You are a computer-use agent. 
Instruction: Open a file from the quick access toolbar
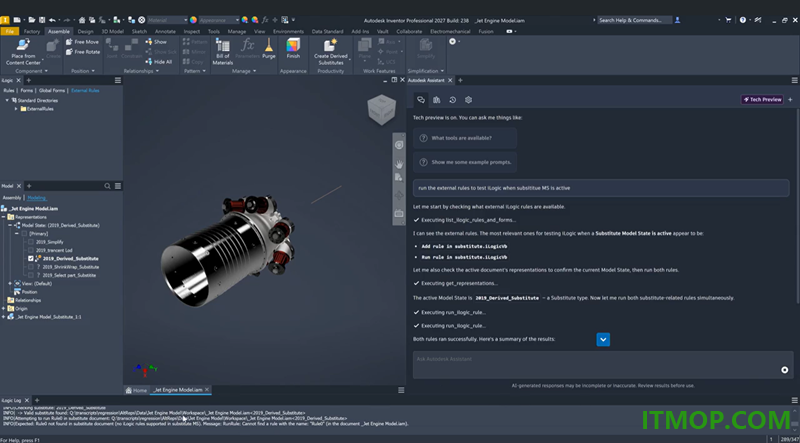coord(32,20)
